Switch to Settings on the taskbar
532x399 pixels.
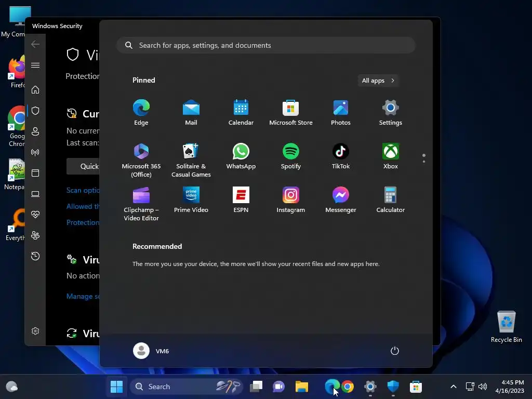point(370,387)
